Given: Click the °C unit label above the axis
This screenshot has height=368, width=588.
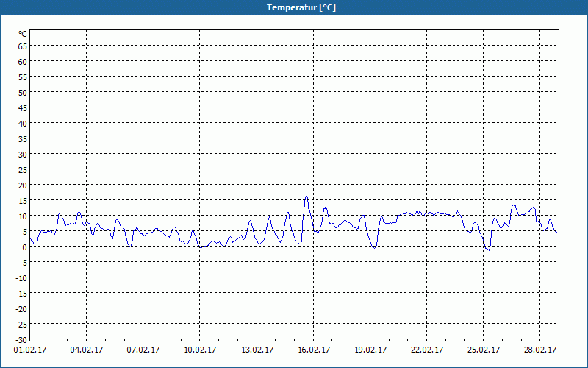Looking at the screenshot, I should pos(23,34).
